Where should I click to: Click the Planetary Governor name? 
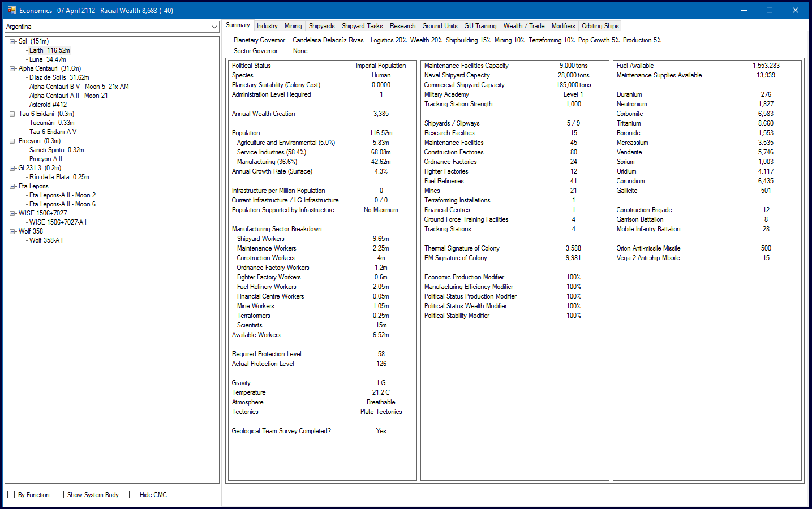pos(328,40)
